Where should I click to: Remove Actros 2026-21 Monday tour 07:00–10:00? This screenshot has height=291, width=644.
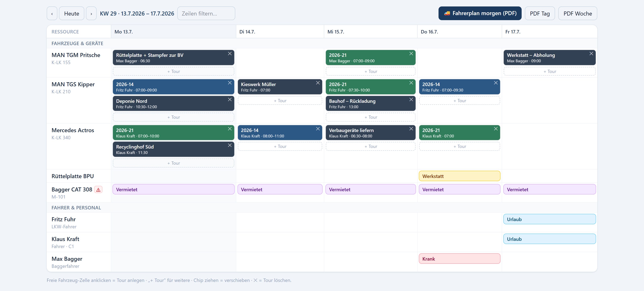229,129
